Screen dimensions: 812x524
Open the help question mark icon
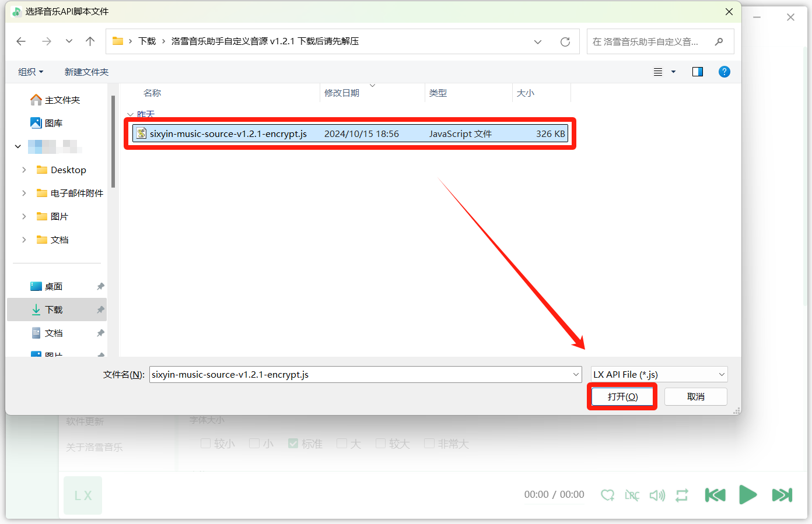click(x=724, y=72)
